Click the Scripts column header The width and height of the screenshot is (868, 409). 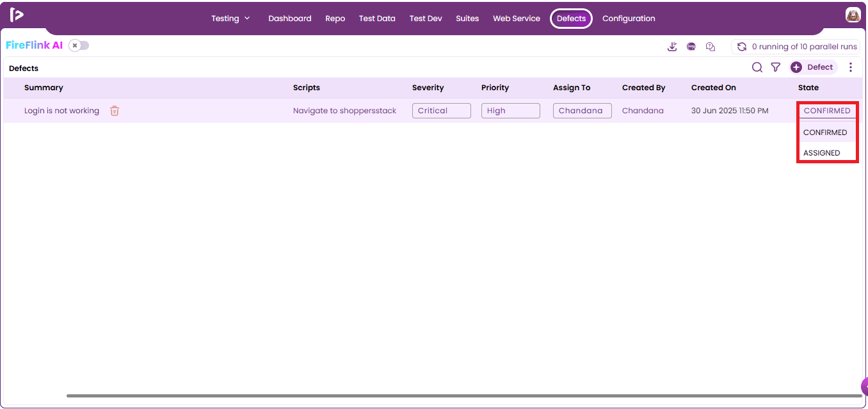307,88
